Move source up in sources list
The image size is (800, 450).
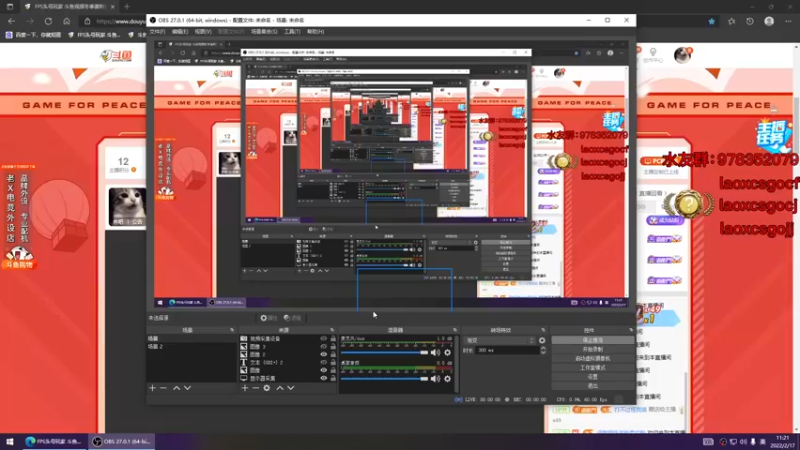pos(280,388)
